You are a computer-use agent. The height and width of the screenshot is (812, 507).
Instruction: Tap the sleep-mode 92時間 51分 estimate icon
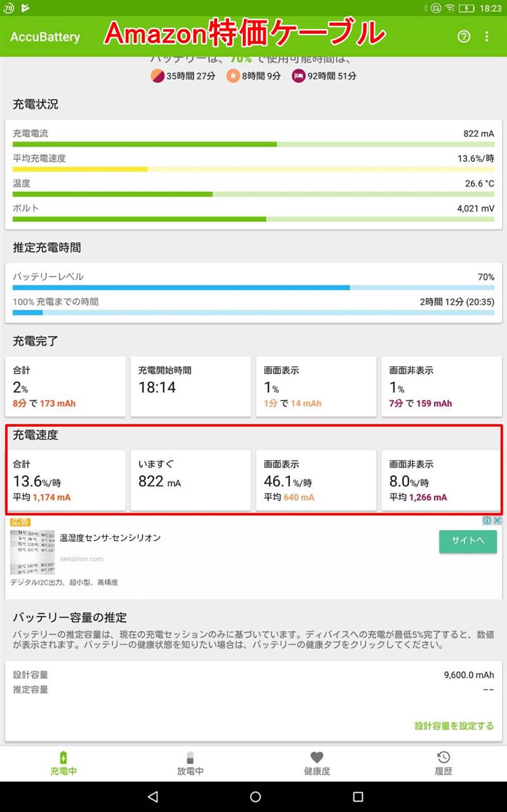click(298, 76)
